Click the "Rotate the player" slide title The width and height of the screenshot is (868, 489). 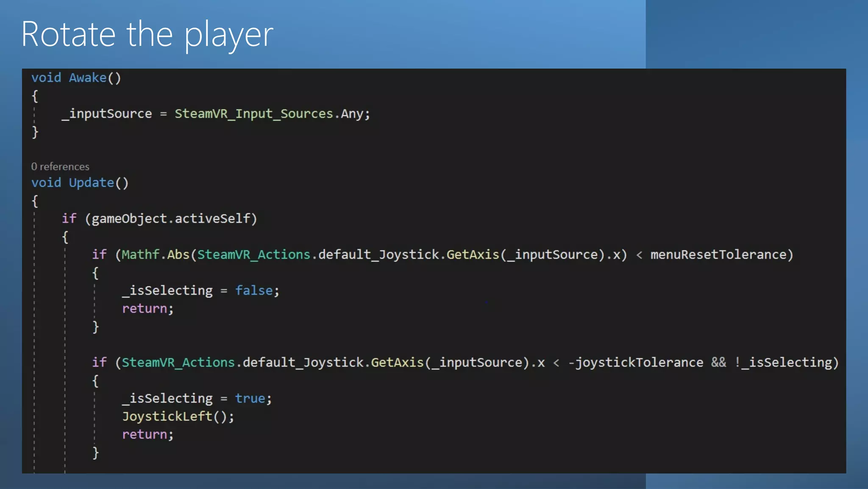(x=147, y=34)
